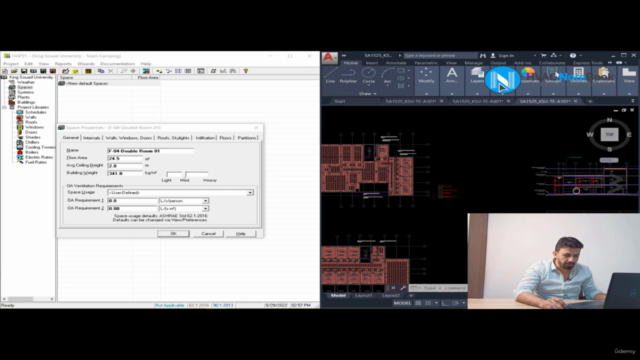This screenshot has width=640, height=360.
Task: Open the Reports menu in HAP
Action: point(63,64)
